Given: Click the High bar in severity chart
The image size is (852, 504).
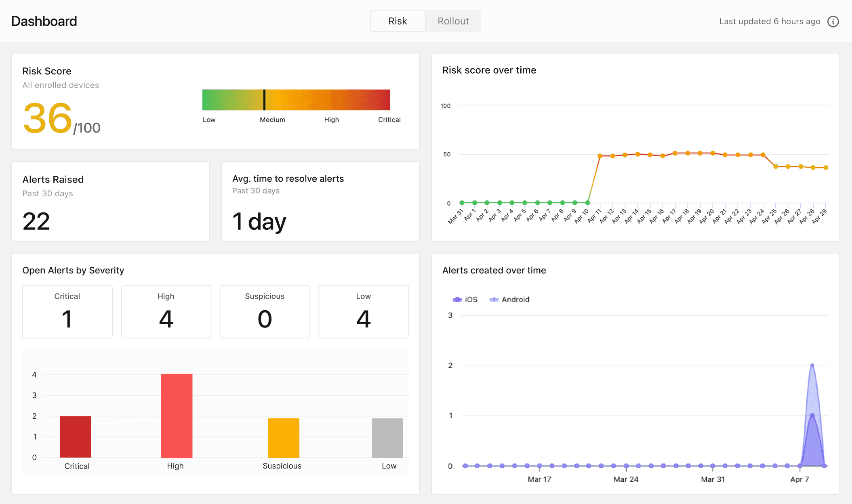Looking at the screenshot, I should (177, 416).
